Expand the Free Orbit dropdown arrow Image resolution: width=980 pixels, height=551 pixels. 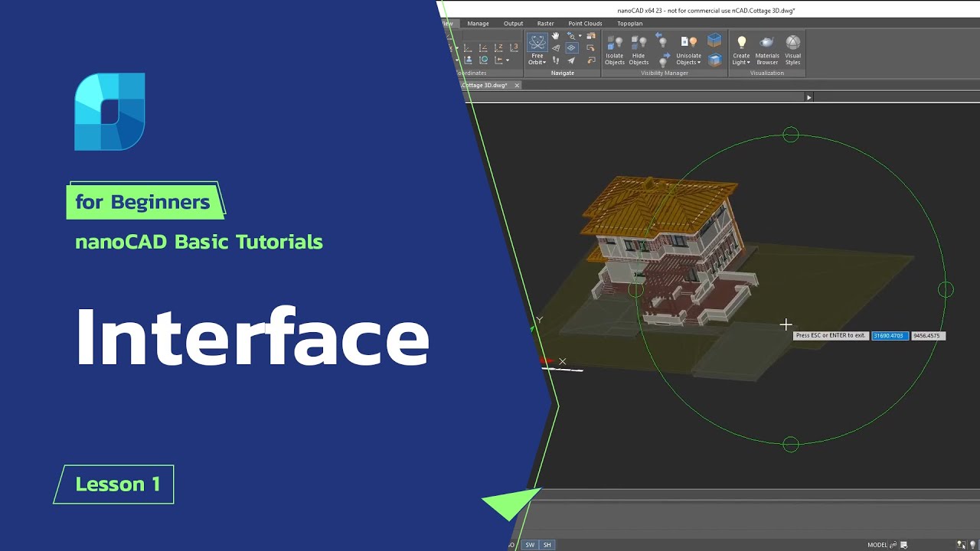tap(544, 63)
